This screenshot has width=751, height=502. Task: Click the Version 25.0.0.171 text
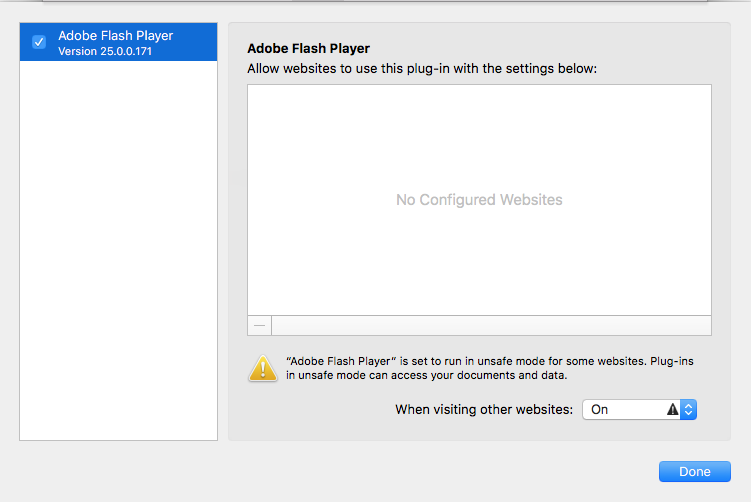coord(105,51)
